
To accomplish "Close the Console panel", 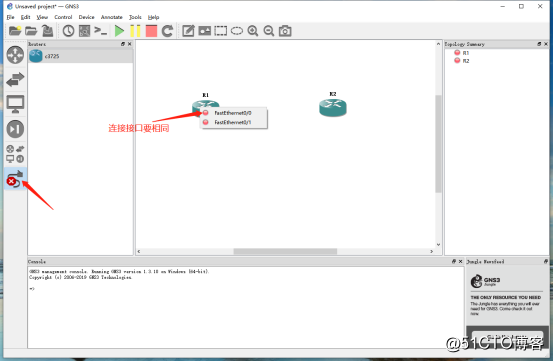I will click(460, 262).
